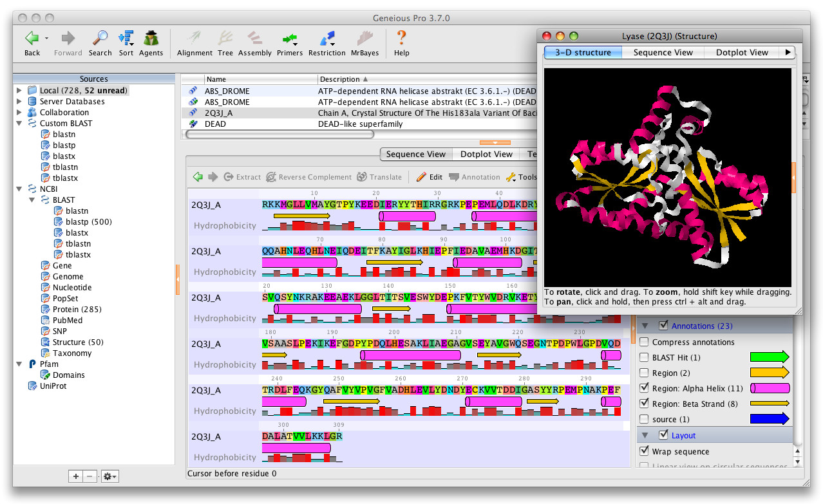Switch to the Dotplot View tab

[486, 154]
